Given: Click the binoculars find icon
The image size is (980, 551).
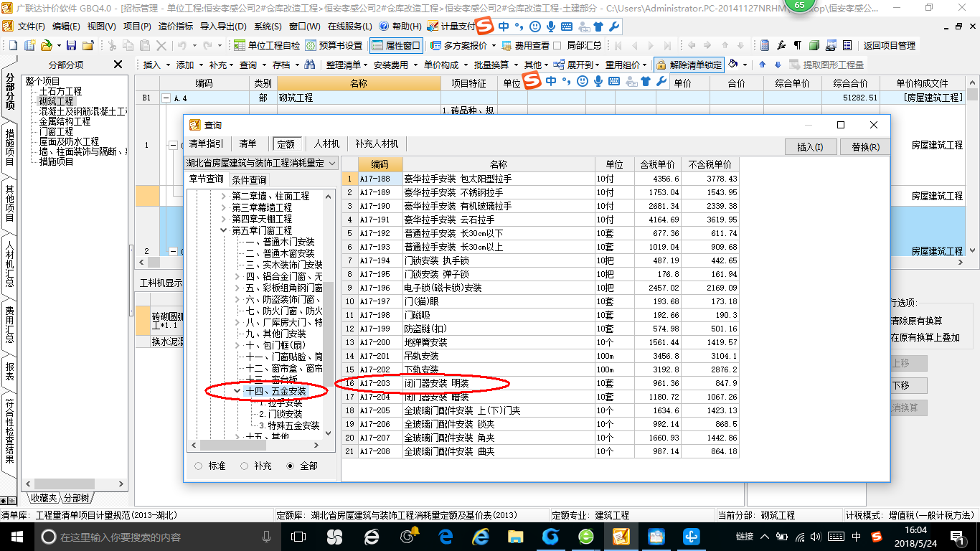Looking at the screenshot, I should coord(310,65).
